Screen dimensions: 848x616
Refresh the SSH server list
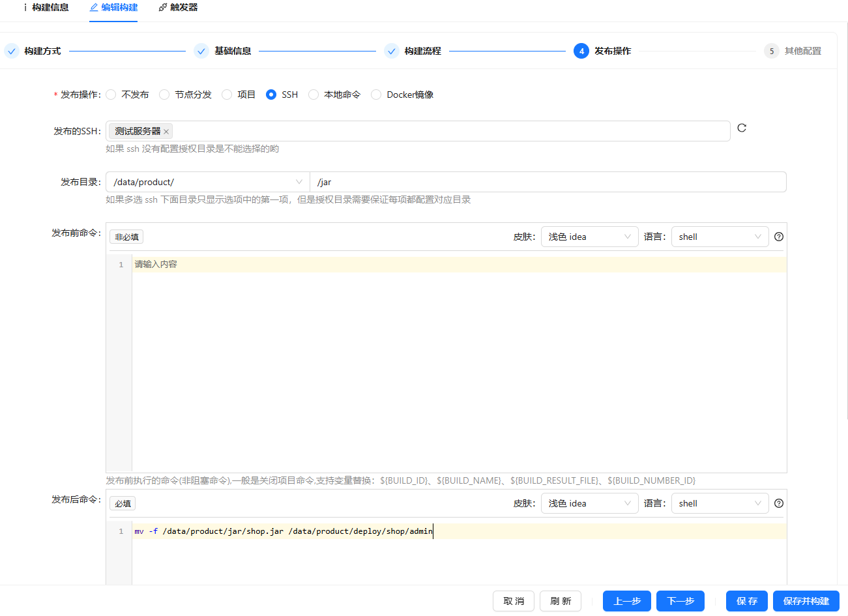pyautogui.click(x=742, y=128)
